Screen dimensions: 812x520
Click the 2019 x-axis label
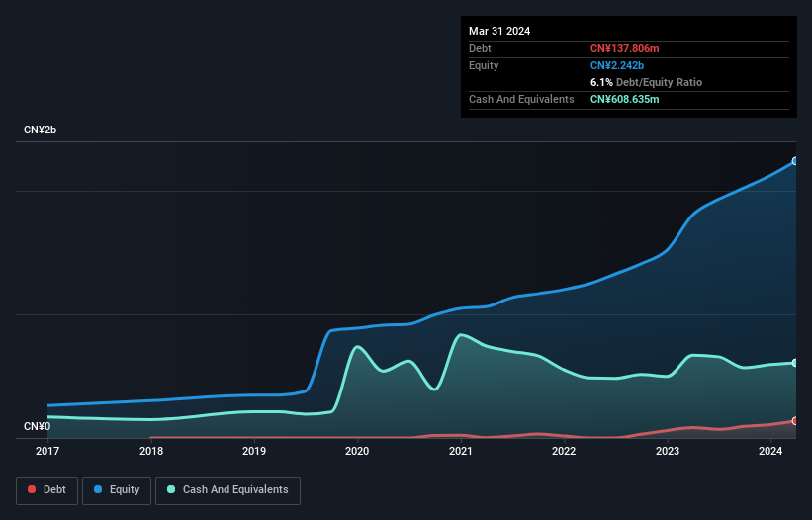pyautogui.click(x=254, y=451)
